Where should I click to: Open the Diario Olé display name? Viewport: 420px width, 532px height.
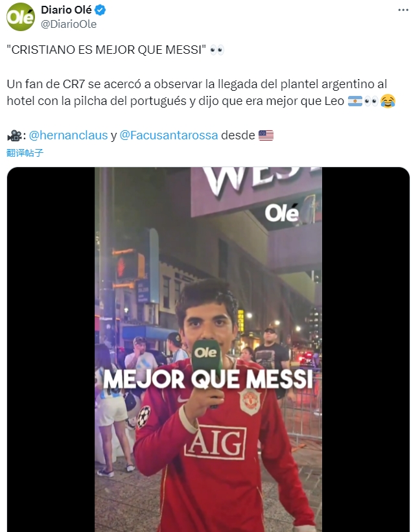66,10
